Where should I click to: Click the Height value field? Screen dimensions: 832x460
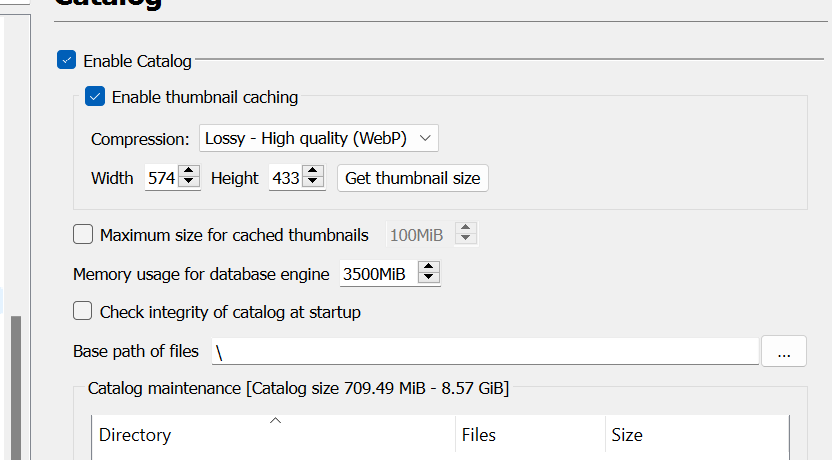pos(285,178)
